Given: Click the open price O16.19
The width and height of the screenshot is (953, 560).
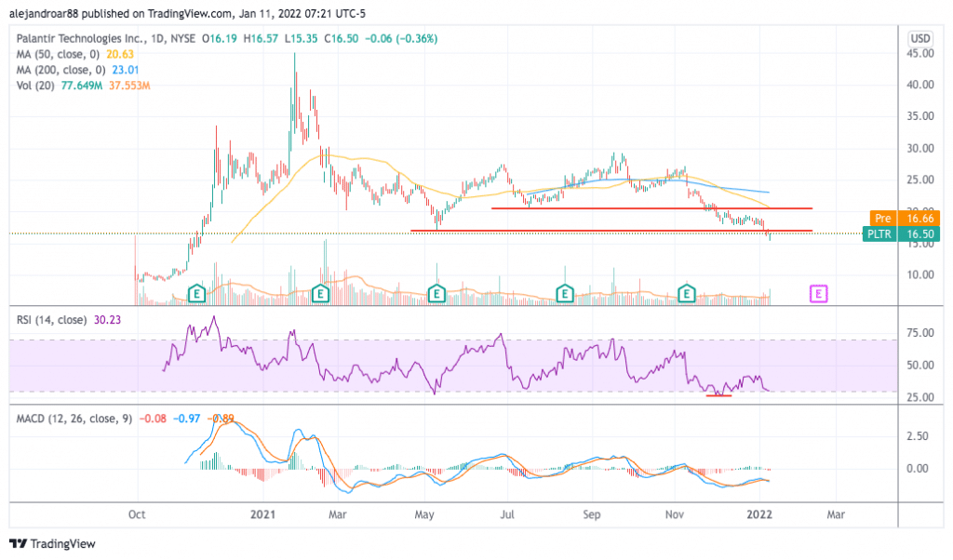Looking at the screenshot, I should click(x=220, y=38).
